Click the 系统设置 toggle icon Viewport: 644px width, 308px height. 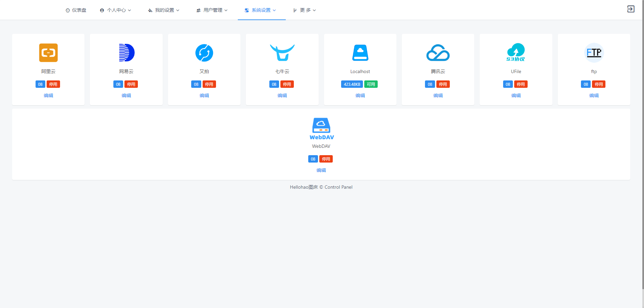pos(247,10)
